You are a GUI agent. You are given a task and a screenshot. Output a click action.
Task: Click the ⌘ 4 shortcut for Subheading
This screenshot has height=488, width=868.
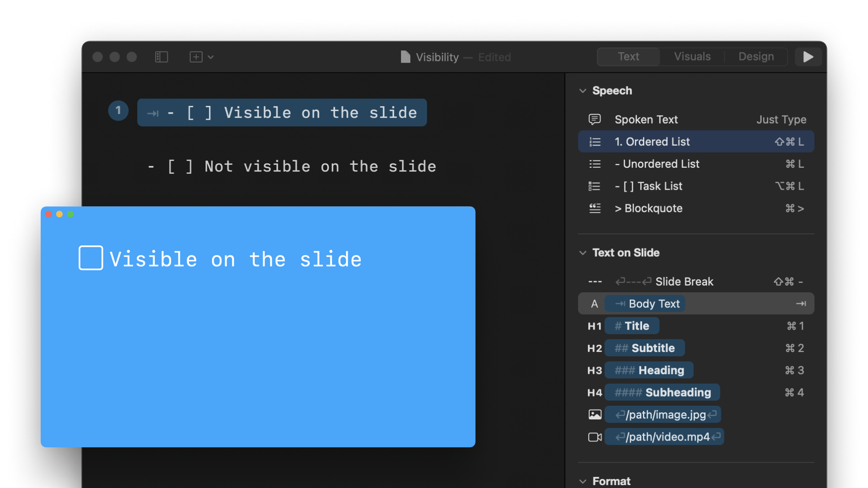(794, 393)
